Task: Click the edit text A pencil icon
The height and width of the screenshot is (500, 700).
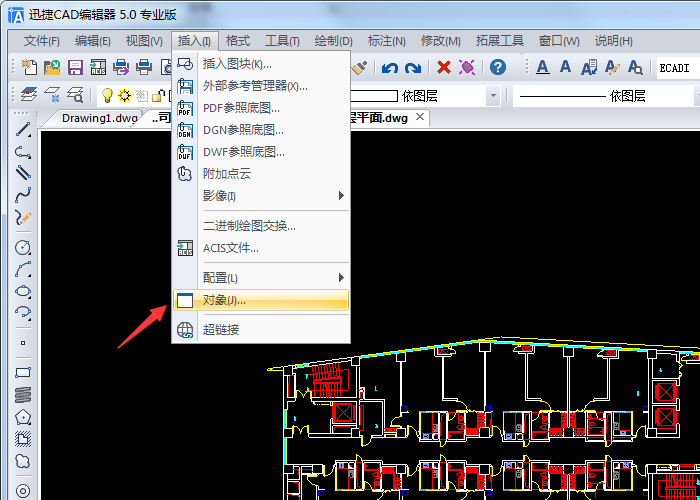Action: pos(612,67)
